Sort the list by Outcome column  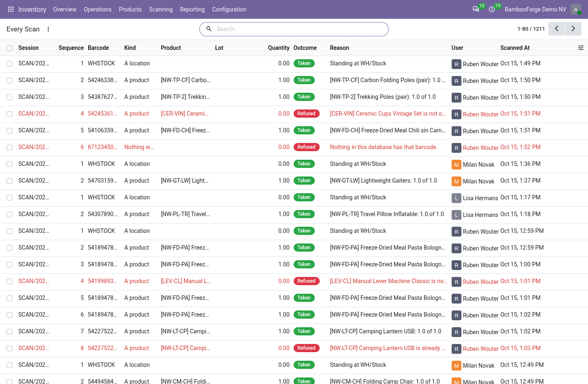pos(305,48)
